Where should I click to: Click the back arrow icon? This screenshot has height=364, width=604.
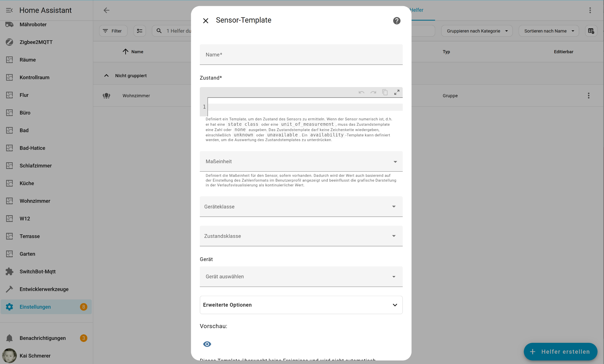pyautogui.click(x=106, y=10)
